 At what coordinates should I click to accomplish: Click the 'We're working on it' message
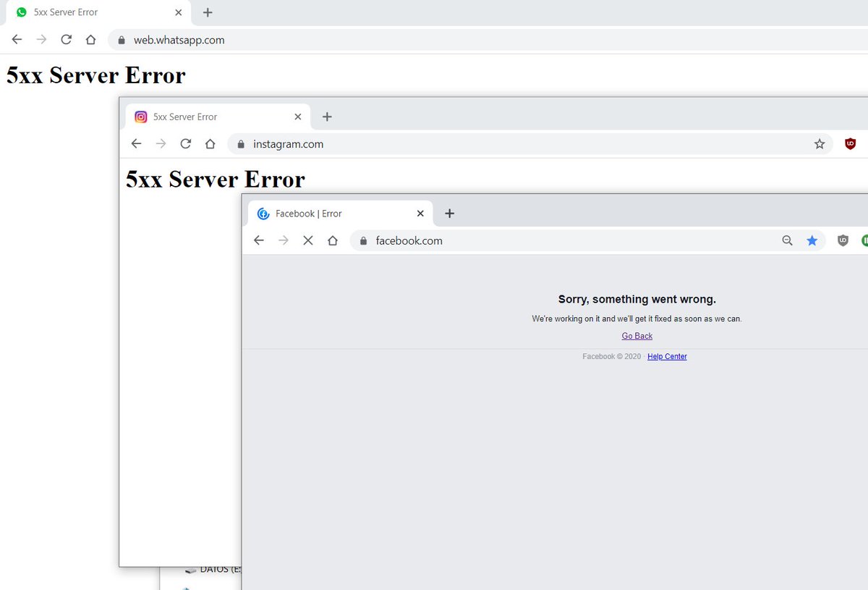pyautogui.click(x=637, y=319)
